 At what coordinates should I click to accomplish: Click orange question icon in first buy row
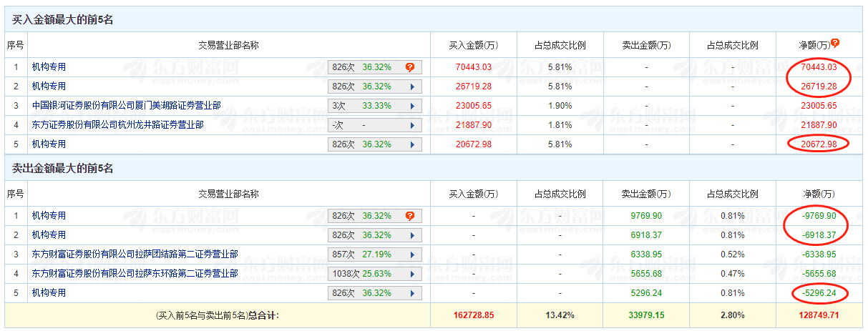pyautogui.click(x=410, y=67)
